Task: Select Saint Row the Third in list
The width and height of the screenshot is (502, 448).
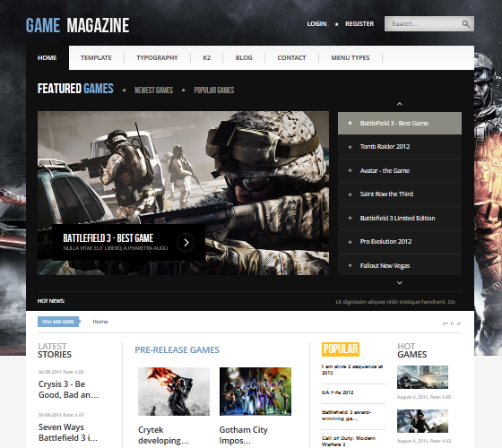Action: click(400, 194)
